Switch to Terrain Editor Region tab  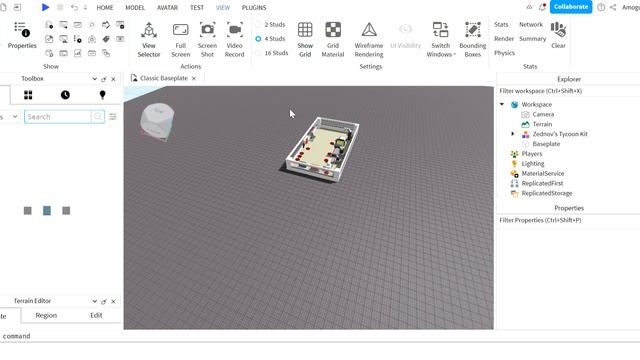pos(46,316)
